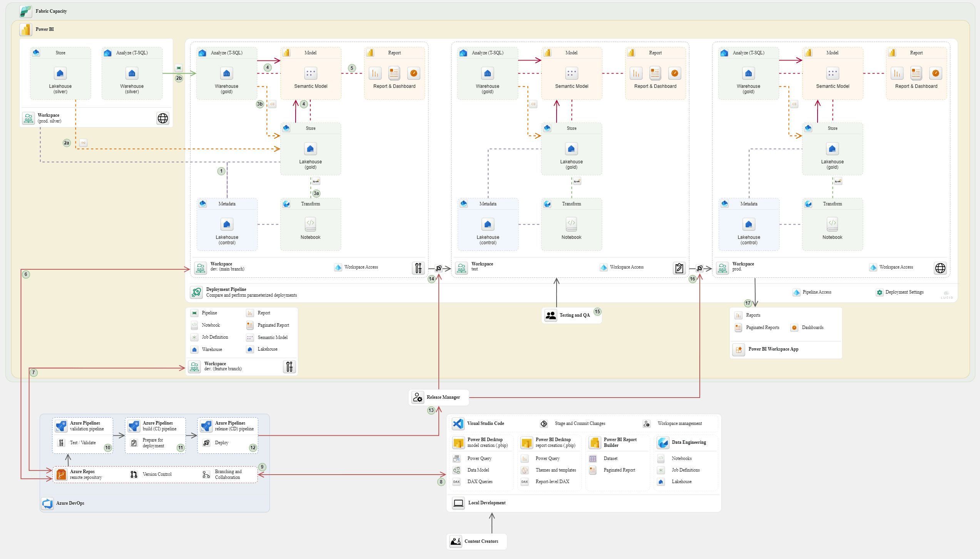Select the Content Creators icon

point(456,541)
